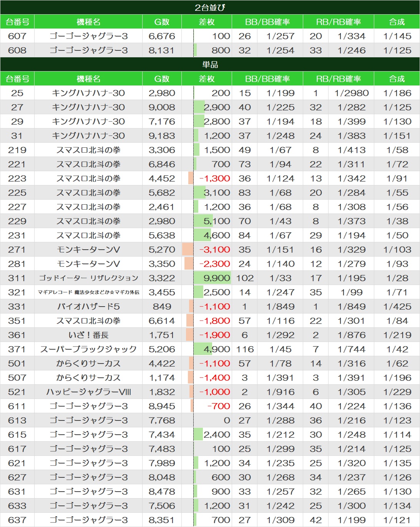The height and width of the screenshot is (527, 420).
Task: Select the 1/28 combined probability value
Action: pos(397,278)
